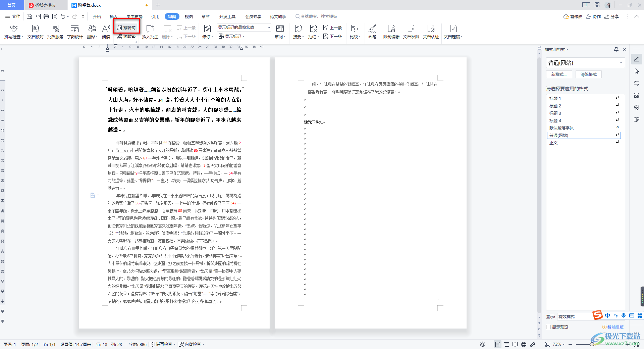Open the word count statistics
The height and width of the screenshot is (349, 644).
pos(75,32)
